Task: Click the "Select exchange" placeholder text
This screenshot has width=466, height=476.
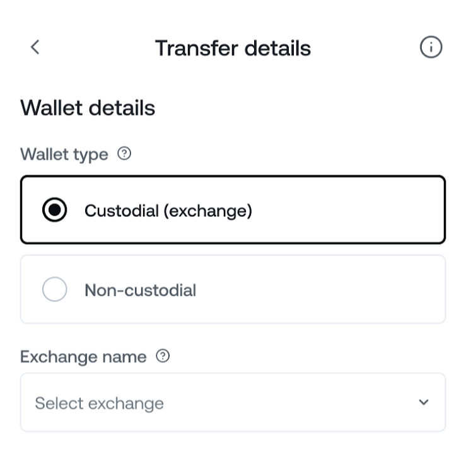Action: [99, 403]
